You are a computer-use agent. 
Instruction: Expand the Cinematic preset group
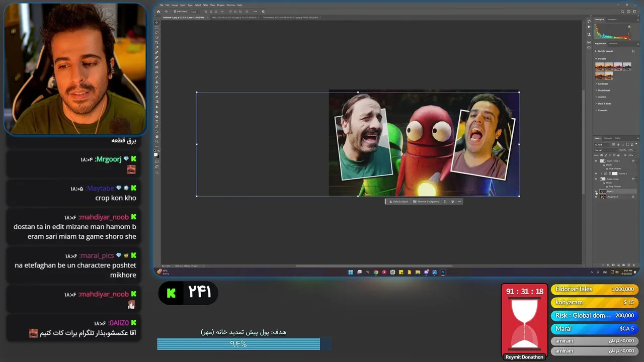click(x=596, y=110)
